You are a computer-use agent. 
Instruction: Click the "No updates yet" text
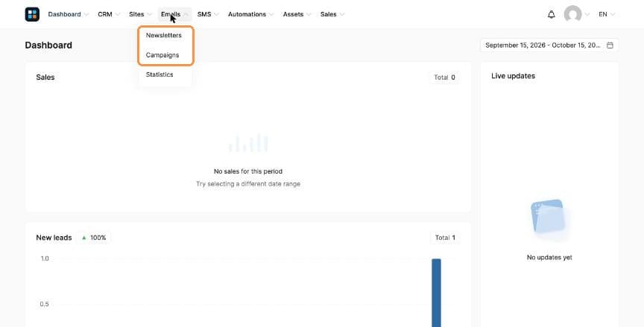(549, 257)
